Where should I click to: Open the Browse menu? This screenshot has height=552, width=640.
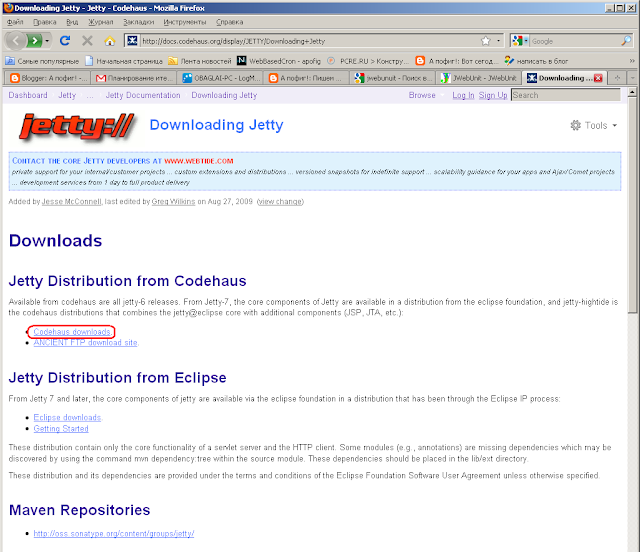pyautogui.click(x=425, y=95)
